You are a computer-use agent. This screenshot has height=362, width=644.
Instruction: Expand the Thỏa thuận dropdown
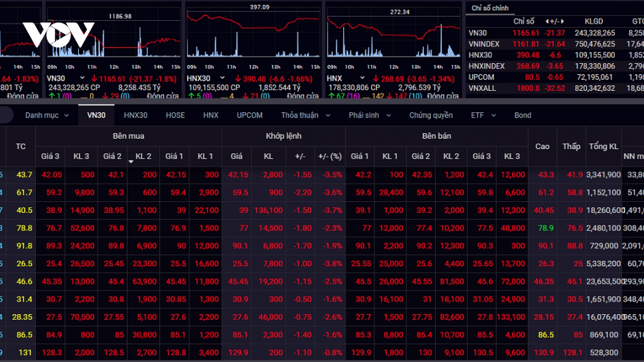coord(305,115)
